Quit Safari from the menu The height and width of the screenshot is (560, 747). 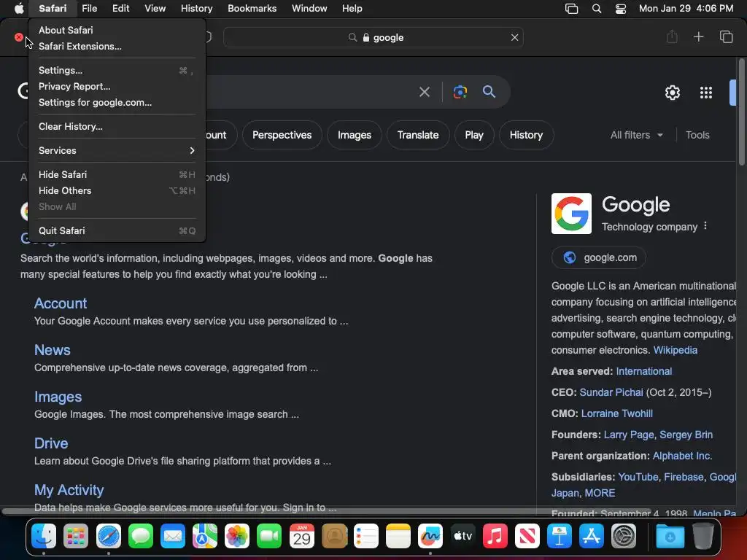(117, 230)
